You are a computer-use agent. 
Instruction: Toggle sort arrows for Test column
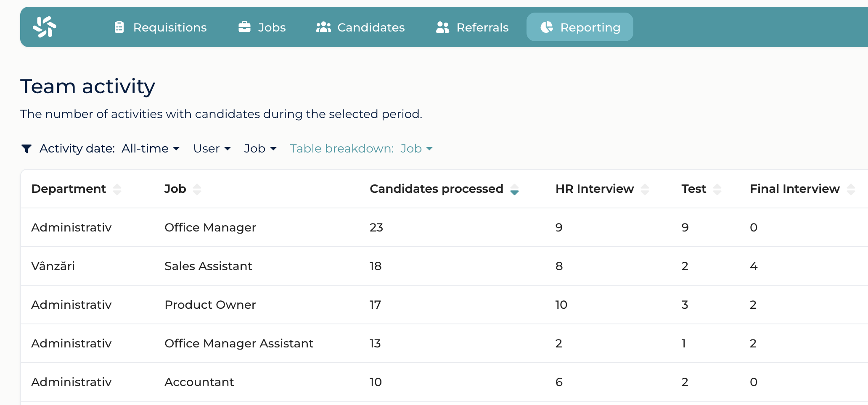tap(717, 189)
